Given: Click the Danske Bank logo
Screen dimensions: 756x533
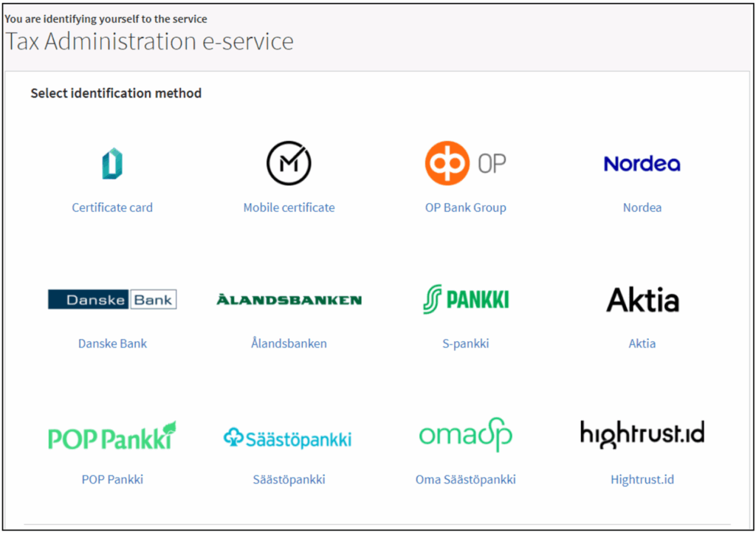Looking at the screenshot, I should click(112, 299).
